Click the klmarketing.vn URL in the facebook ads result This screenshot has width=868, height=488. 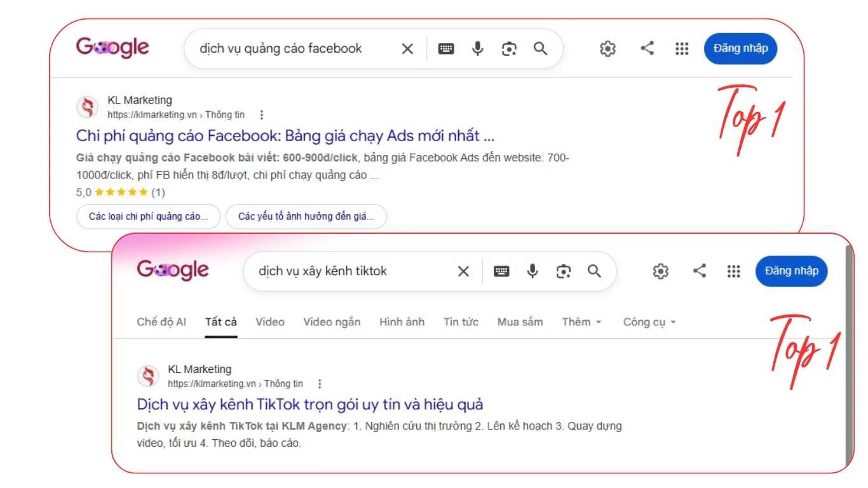pyautogui.click(x=176, y=115)
